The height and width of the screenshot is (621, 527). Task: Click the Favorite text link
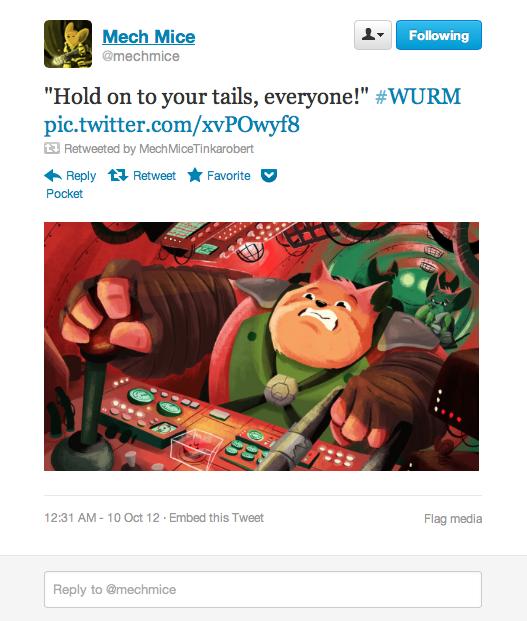[x=228, y=175]
